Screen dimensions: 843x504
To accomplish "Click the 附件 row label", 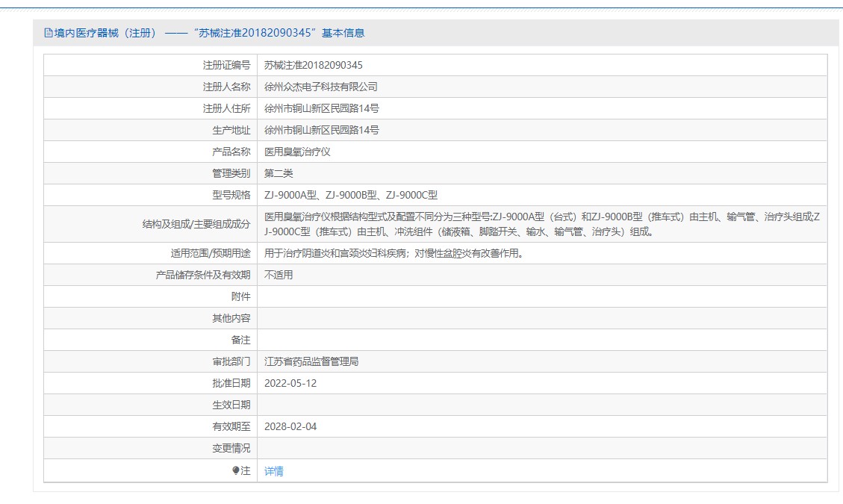I will 240,296.
